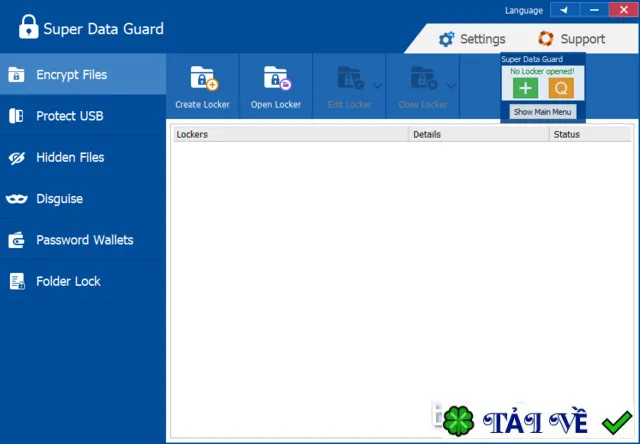
Task: Click the Edit Locker toolbar icon
Action: coord(350,78)
